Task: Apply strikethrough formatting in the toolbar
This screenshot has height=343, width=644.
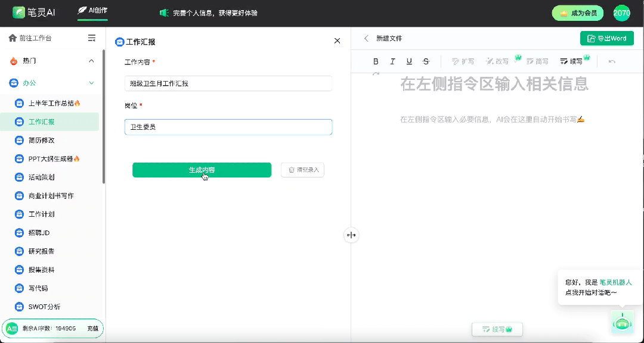Action: 426,61
